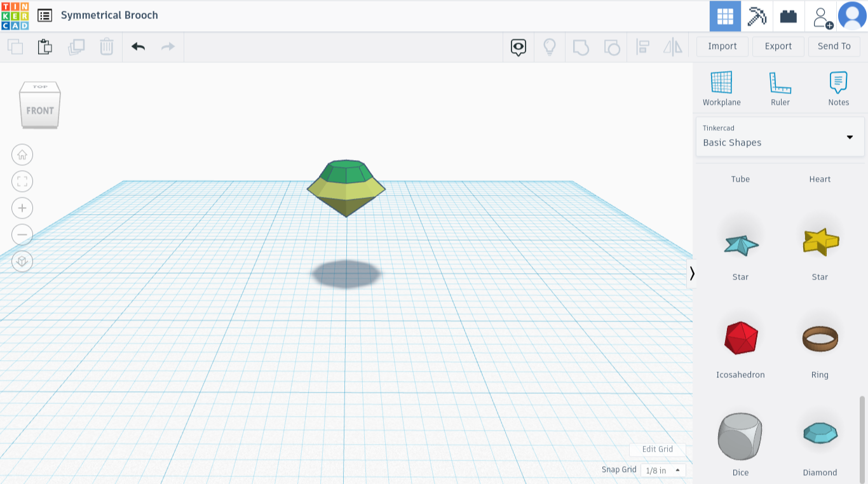Click the Duplicate and repeat icon
The height and width of the screenshot is (484, 868).
pyautogui.click(x=76, y=46)
